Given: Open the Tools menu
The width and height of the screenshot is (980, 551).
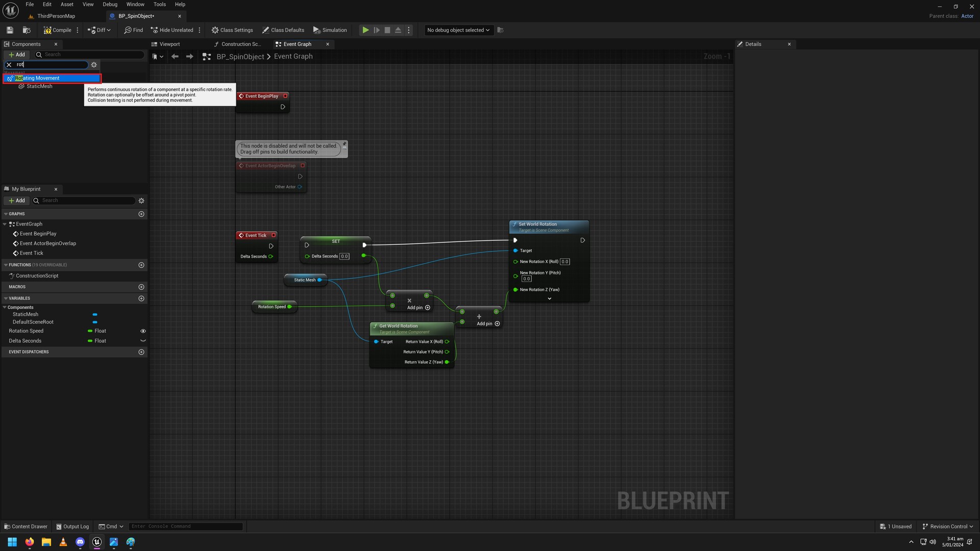Looking at the screenshot, I should (159, 4).
